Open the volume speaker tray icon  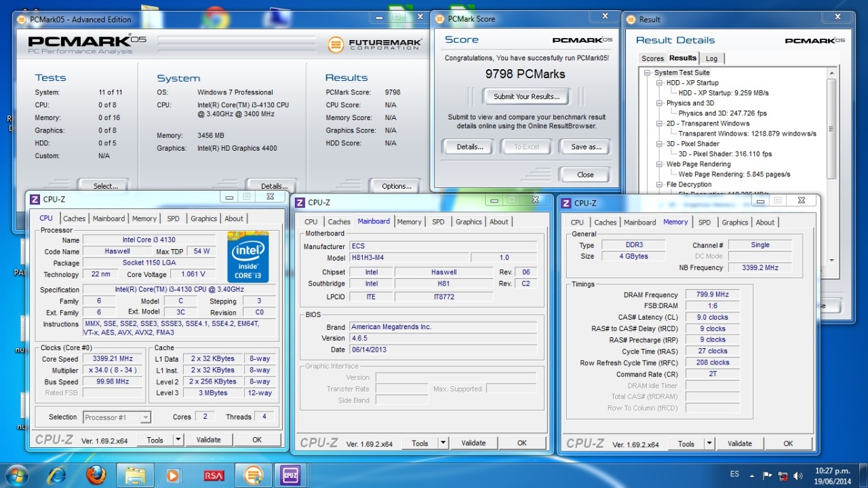798,475
